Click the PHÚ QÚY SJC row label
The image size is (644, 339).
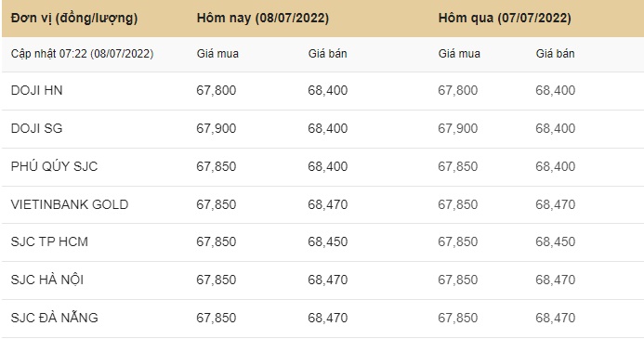tap(54, 166)
